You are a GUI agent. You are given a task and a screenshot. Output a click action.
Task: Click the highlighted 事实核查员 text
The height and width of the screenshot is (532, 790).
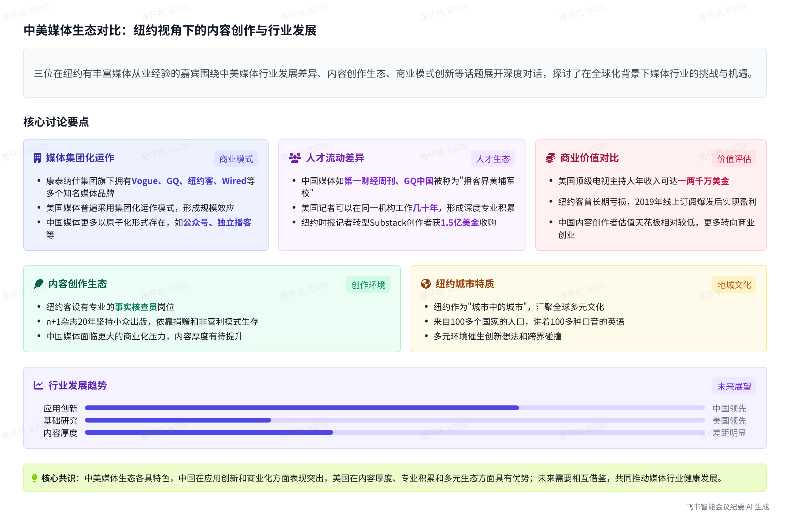[136, 307]
